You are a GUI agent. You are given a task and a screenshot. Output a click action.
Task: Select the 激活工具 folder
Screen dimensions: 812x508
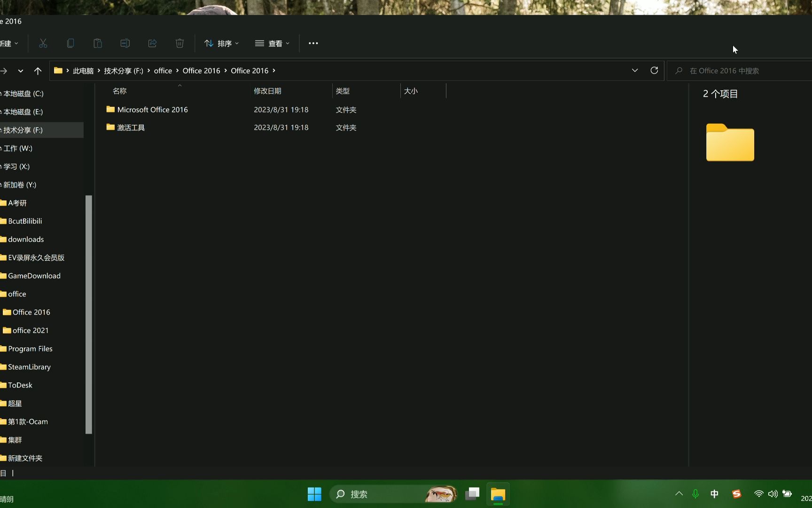click(131, 127)
